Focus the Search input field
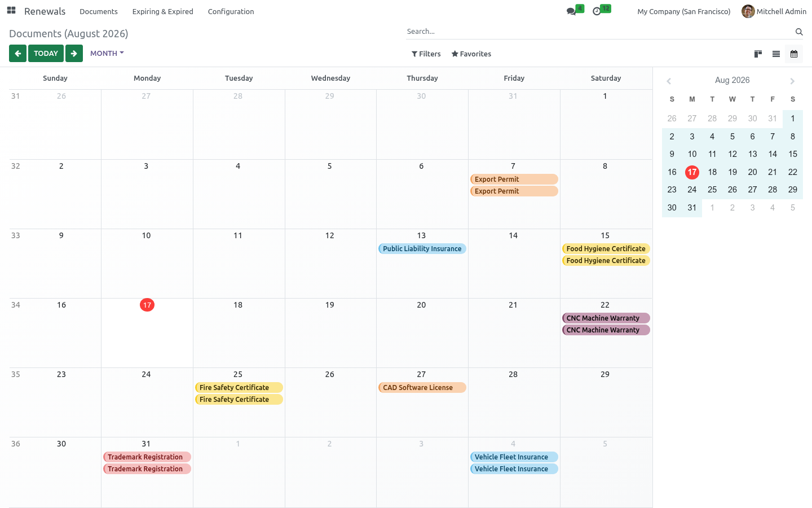This screenshot has height=508, width=812. tap(599, 32)
